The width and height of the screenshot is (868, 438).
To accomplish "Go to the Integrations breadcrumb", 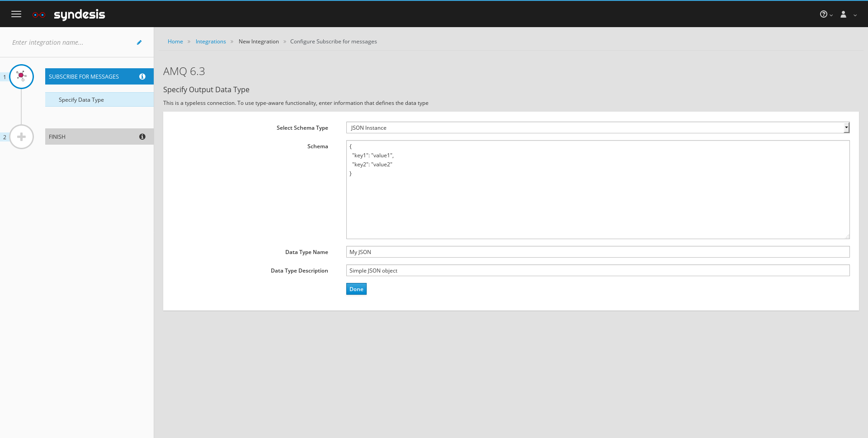I will (x=211, y=42).
